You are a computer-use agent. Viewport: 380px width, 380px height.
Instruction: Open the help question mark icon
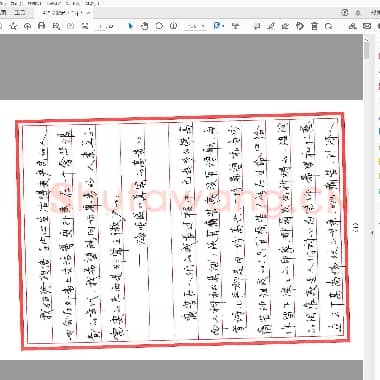tap(345, 13)
